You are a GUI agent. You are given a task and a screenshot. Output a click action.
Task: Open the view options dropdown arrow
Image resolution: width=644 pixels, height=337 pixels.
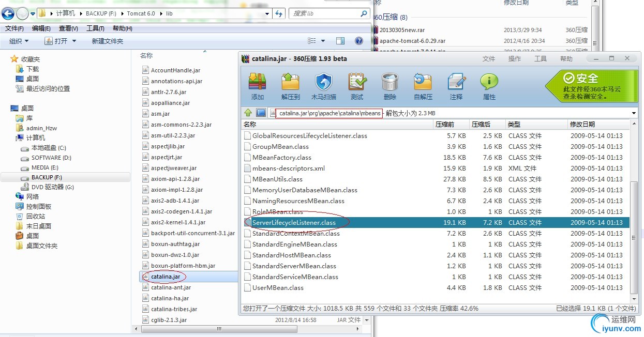[x=323, y=41]
